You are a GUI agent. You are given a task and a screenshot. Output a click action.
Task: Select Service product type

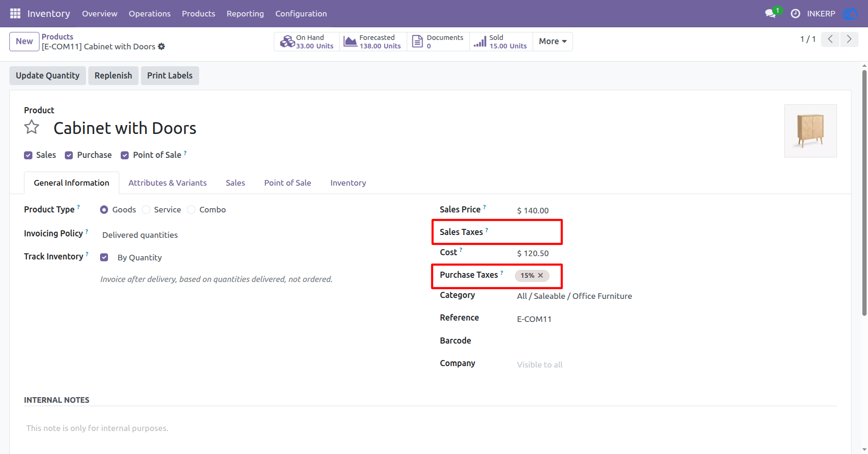147,210
